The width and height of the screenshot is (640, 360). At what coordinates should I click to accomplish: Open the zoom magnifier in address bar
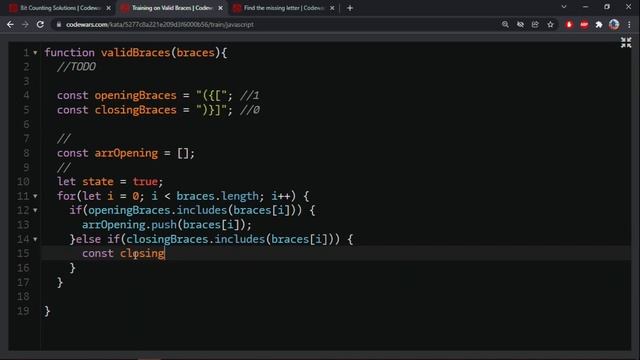pyautogui.click(x=505, y=24)
